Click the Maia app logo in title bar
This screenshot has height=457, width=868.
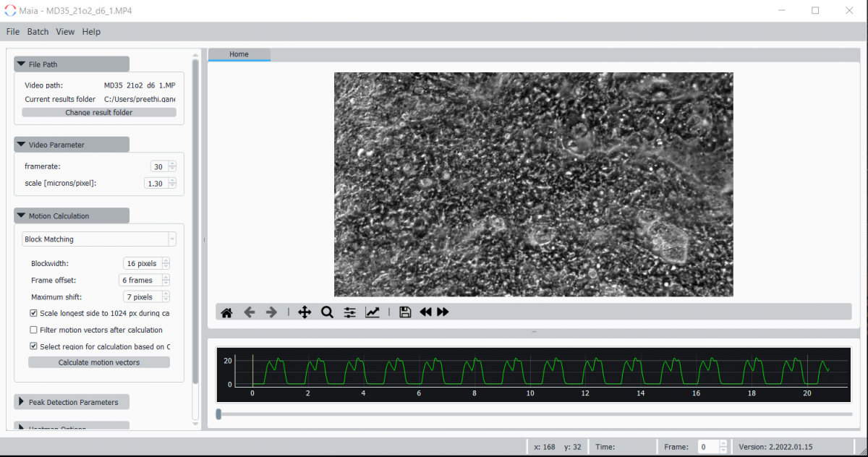point(10,11)
